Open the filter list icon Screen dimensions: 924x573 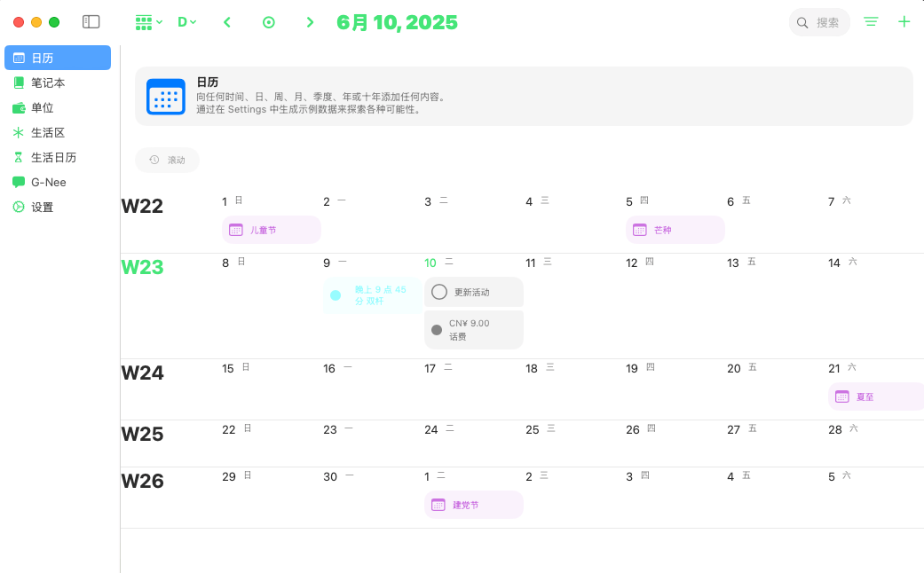872,22
